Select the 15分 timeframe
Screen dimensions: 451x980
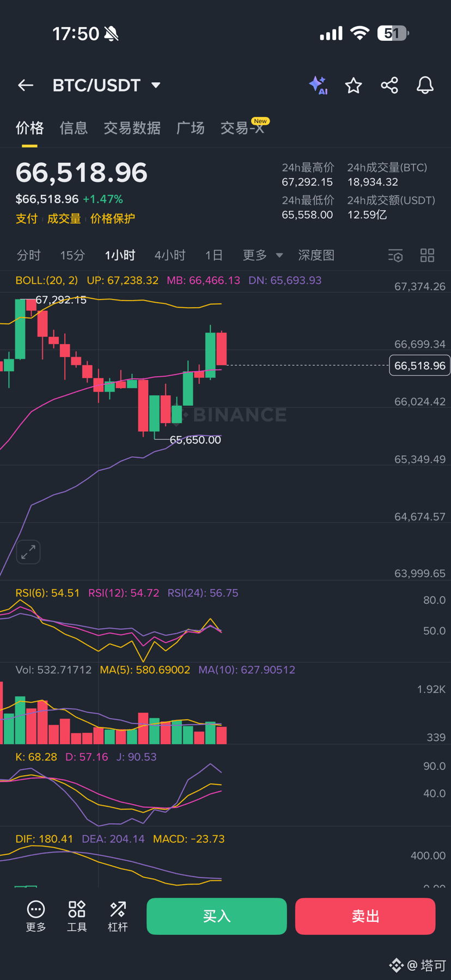click(72, 255)
